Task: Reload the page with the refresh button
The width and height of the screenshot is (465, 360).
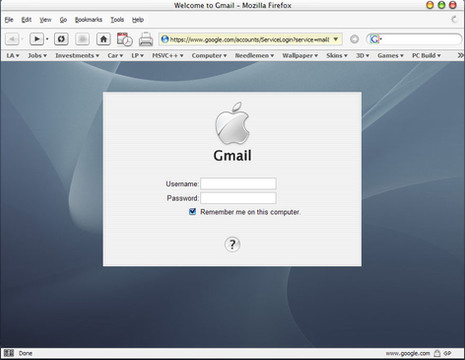Action: coord(61,39)
